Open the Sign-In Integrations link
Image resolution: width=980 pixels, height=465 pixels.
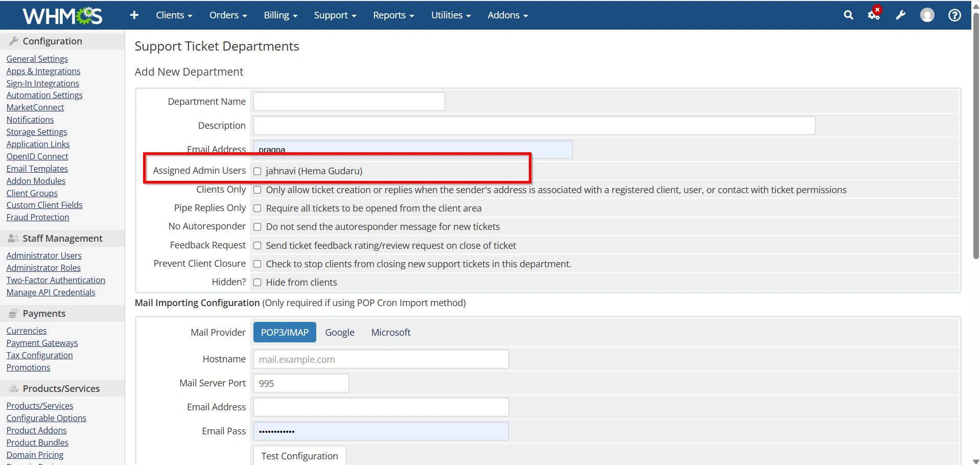(x=43, y=83)
